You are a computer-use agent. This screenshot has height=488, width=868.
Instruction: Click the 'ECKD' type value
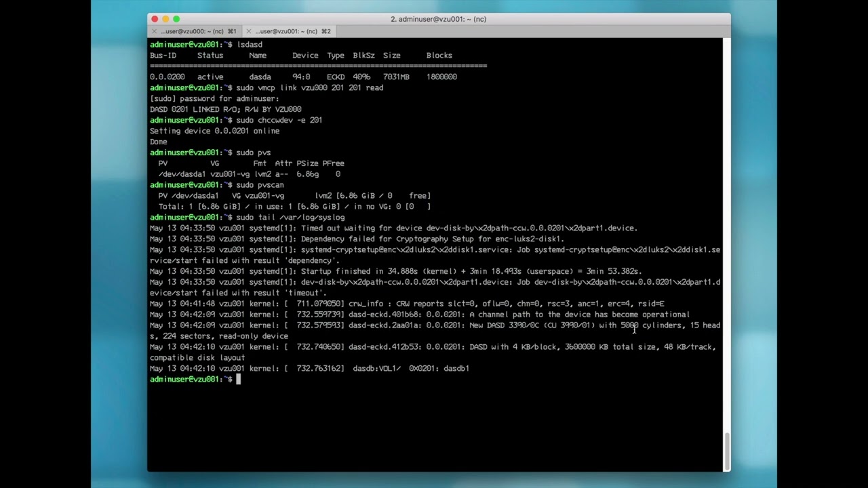tap(336, 77)
